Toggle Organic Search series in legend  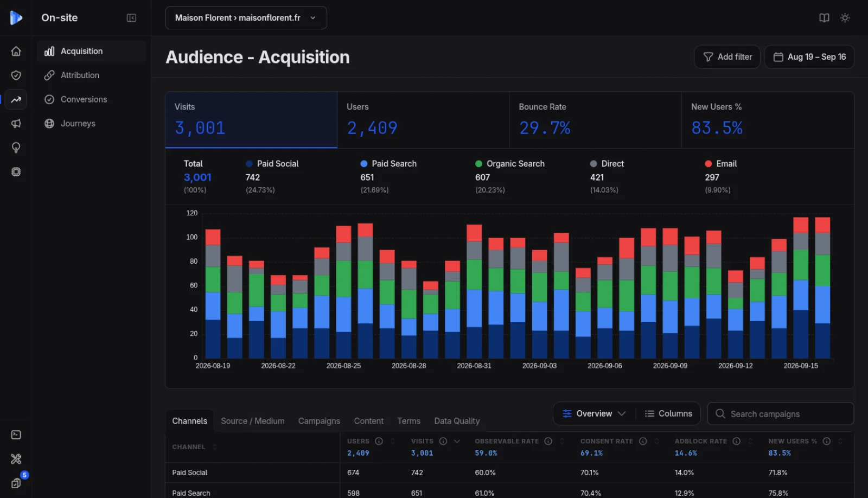click(x=510, y=164)
